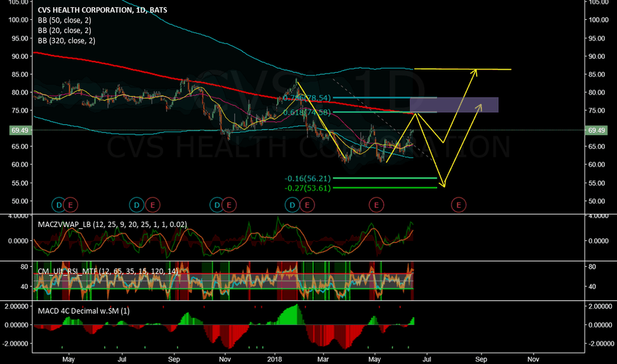Select the dividend marker near late October 2017

217,205
